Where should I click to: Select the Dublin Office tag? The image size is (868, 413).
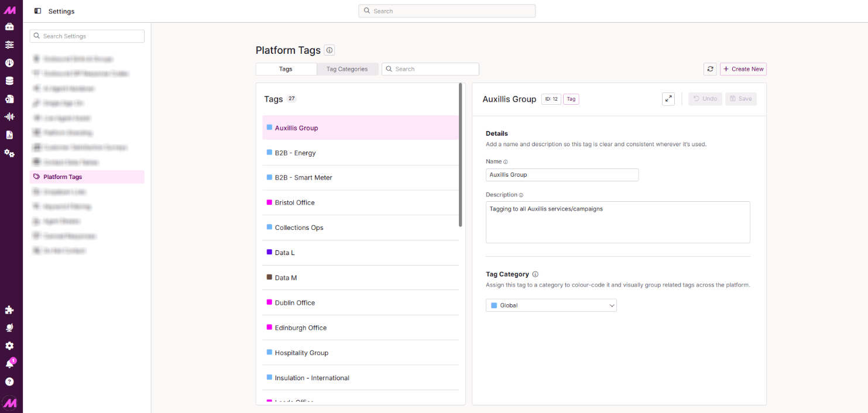(x=361, y=303)
